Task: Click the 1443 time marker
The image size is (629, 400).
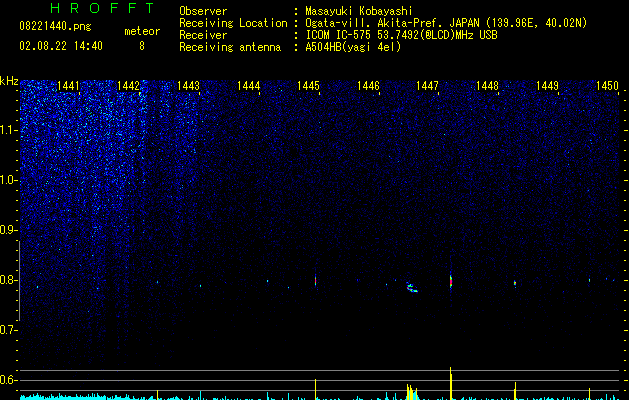Action: click(x=188, y=86)
